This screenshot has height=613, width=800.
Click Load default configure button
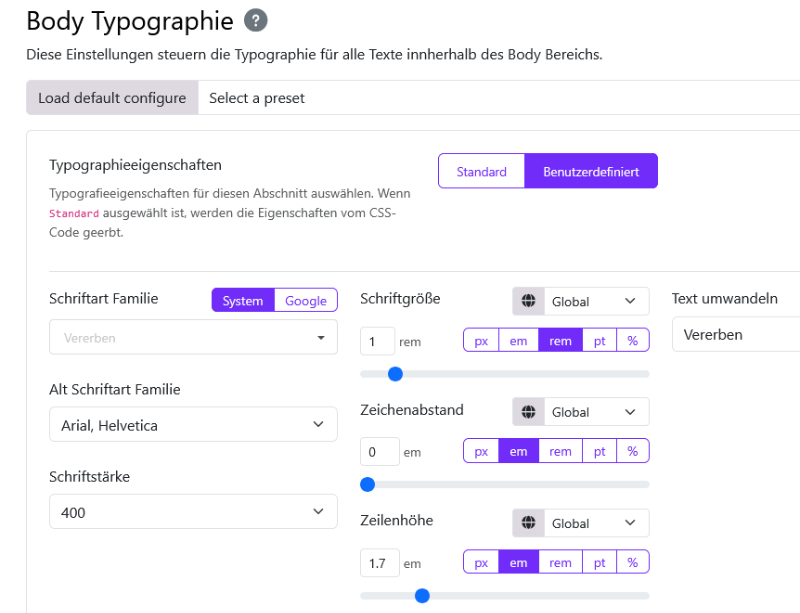click(112, 98)
